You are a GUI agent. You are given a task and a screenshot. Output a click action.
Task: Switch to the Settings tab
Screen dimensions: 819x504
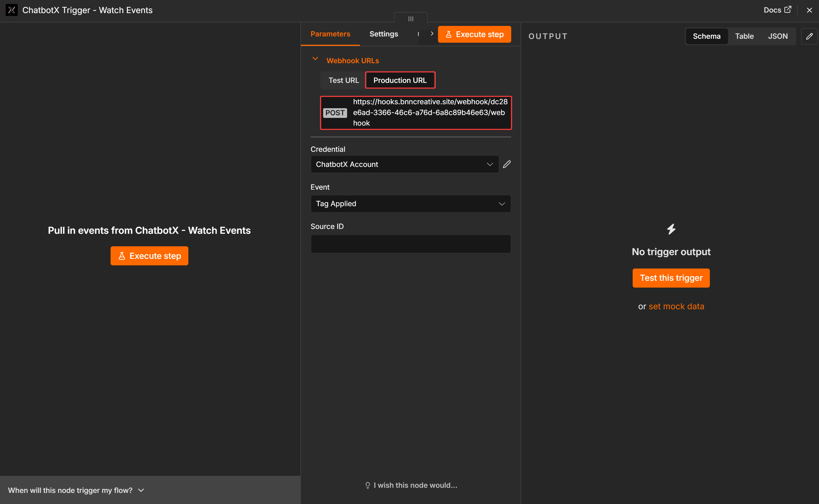[x=384, y=34]
